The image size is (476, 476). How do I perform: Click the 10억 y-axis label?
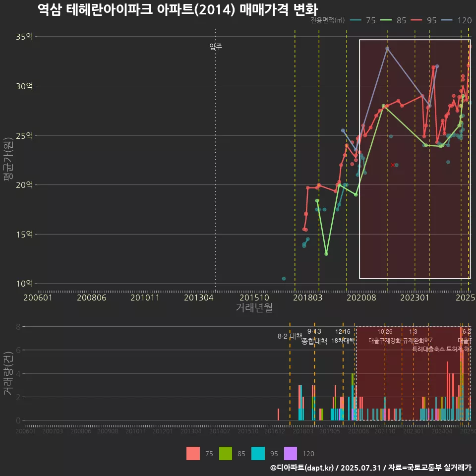click(x=24, y=284)
